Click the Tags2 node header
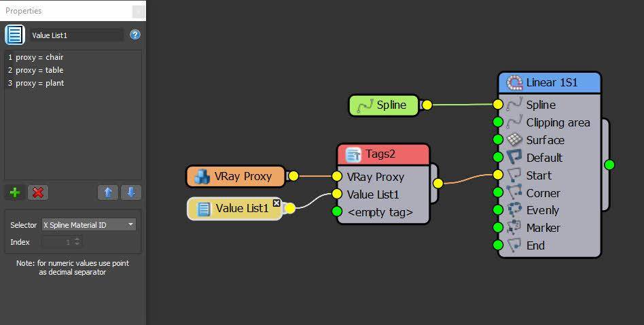644x325 pixels. click(383, 154)
